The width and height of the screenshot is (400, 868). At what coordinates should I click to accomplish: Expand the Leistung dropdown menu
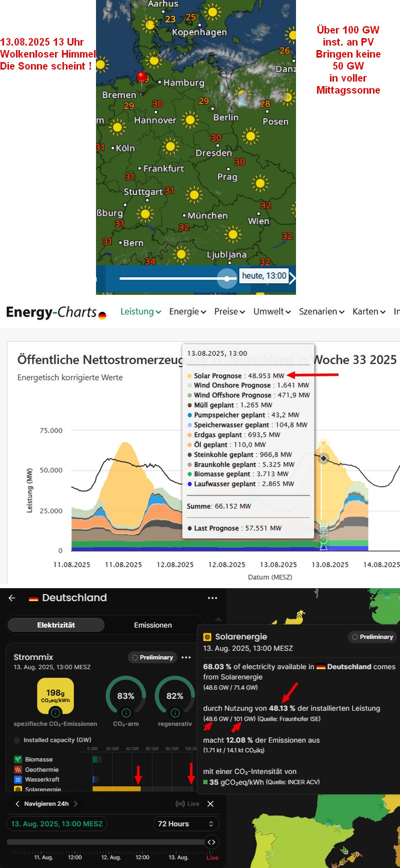(140, 311)
